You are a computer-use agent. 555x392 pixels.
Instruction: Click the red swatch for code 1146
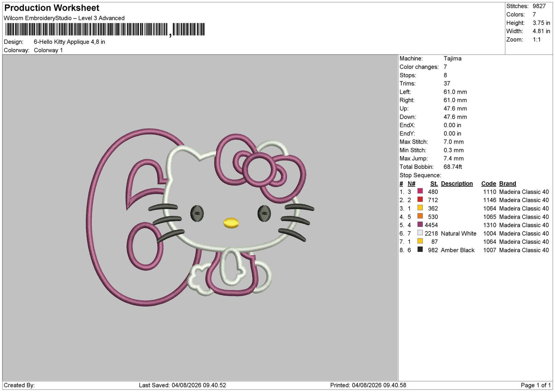(x=420, y=200)
